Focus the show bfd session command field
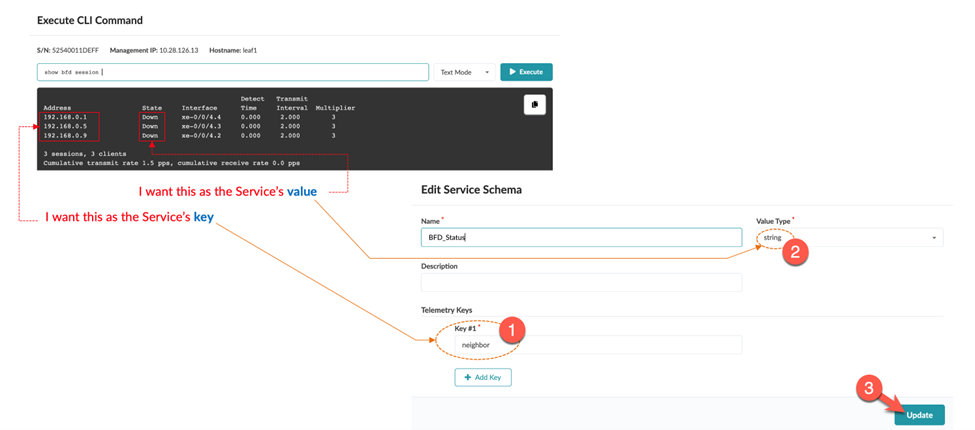The image size is (975, 430). pyautogui.click(x=232, y=72)
